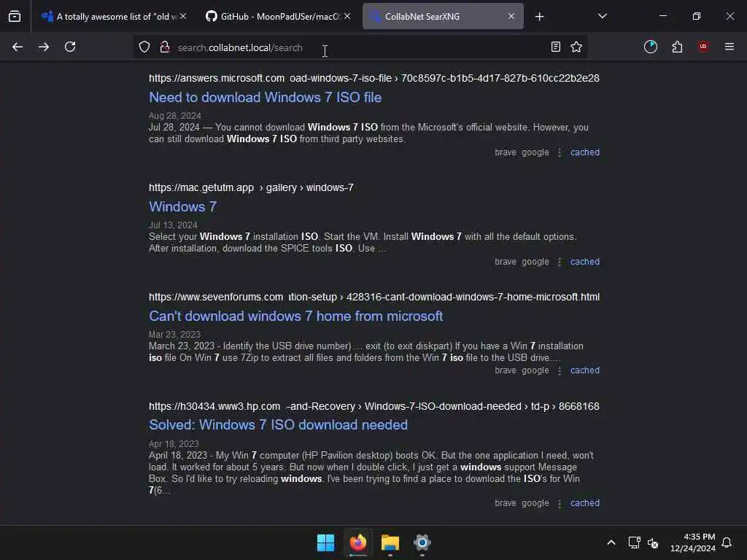This screenshot has height=560, width=747.
Task: Open network status tray icon
Action: (634, 542)
